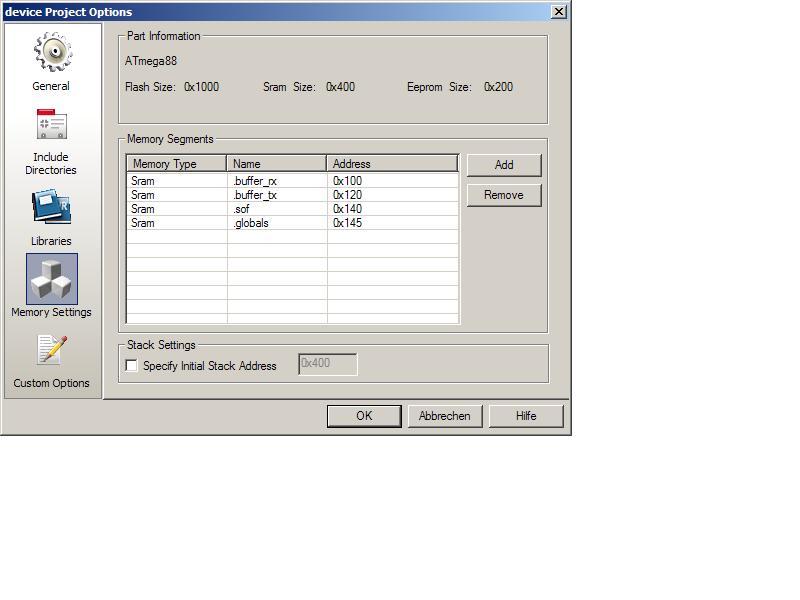This screenshot has height=600, width=800.
Task: Click the Memory Type column header
Action: point(177,164)
